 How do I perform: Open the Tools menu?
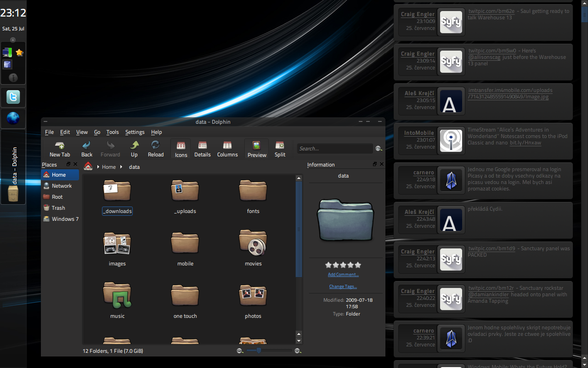click(113, 132)
